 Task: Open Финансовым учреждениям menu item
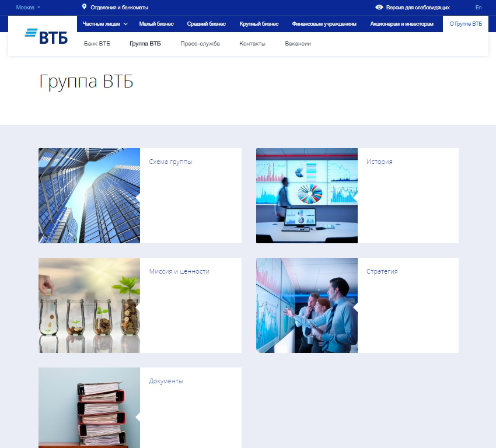(324, 24)
